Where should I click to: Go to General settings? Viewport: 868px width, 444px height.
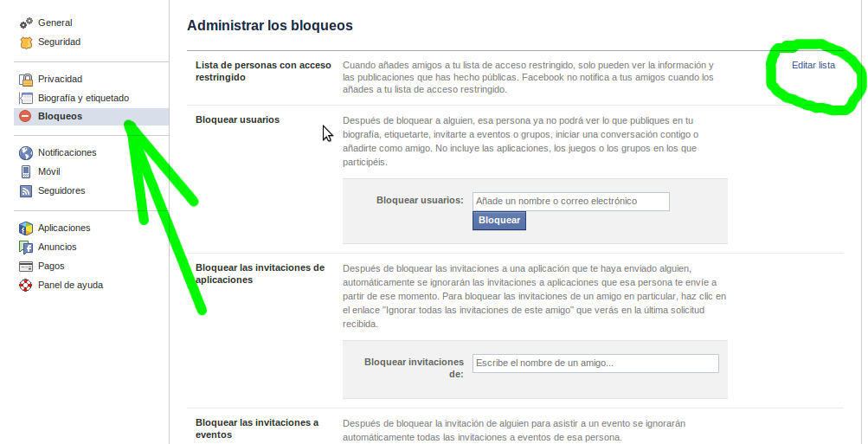[55, 23]
